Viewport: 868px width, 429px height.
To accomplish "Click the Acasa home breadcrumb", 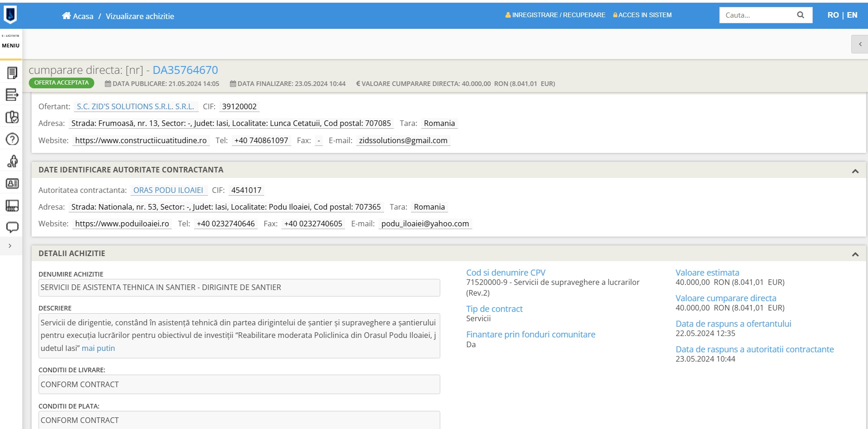I will click(78, 16).
